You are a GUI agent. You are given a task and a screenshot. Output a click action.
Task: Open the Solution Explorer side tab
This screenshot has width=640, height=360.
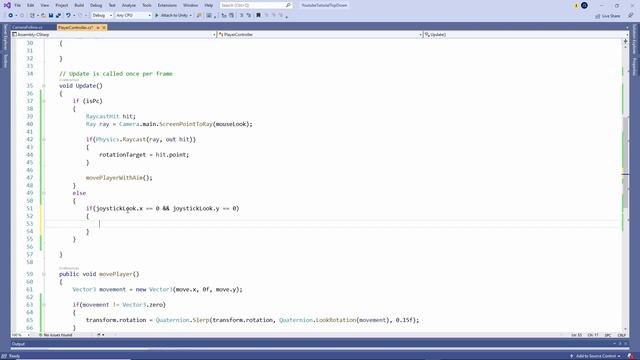(634, 39)
